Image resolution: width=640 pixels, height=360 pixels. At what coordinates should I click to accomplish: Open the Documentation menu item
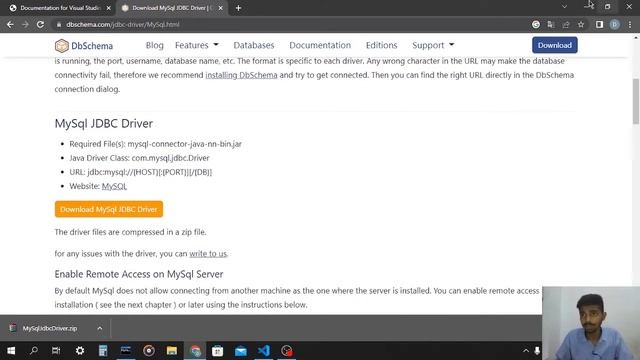click(320, 45)
